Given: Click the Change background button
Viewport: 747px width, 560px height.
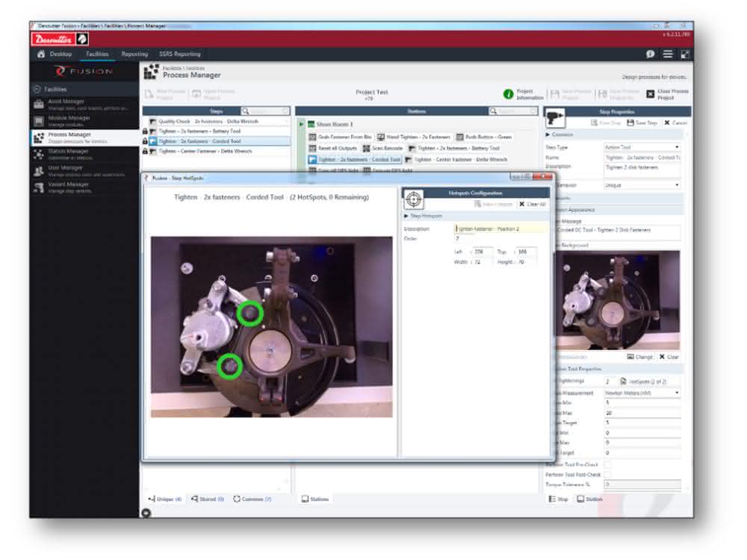Looking at the screenshot, I should pos(640,357).
